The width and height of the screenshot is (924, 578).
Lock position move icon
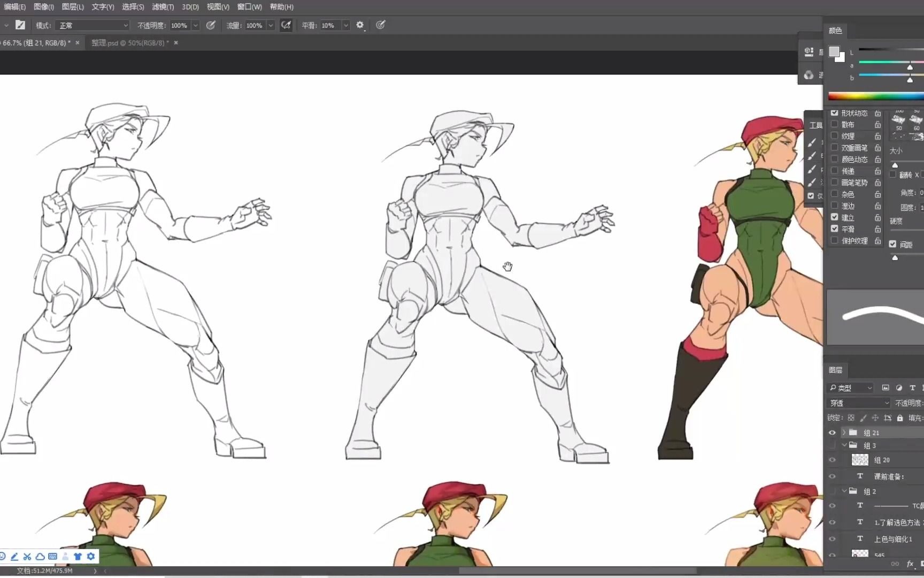875,417
